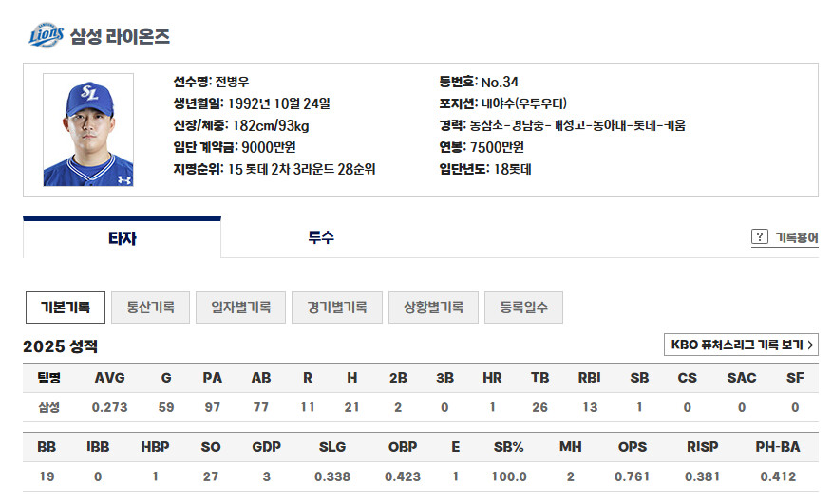The image size is (832, 504).
Task: Select the 등록일수 registration days tab
Action: point(523,308)
